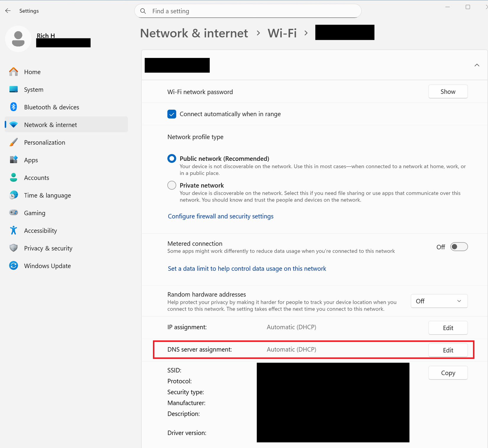The height and width of the screenshot is (448, 488).
Task: Select Time & language section
Action: coord(47,195)
